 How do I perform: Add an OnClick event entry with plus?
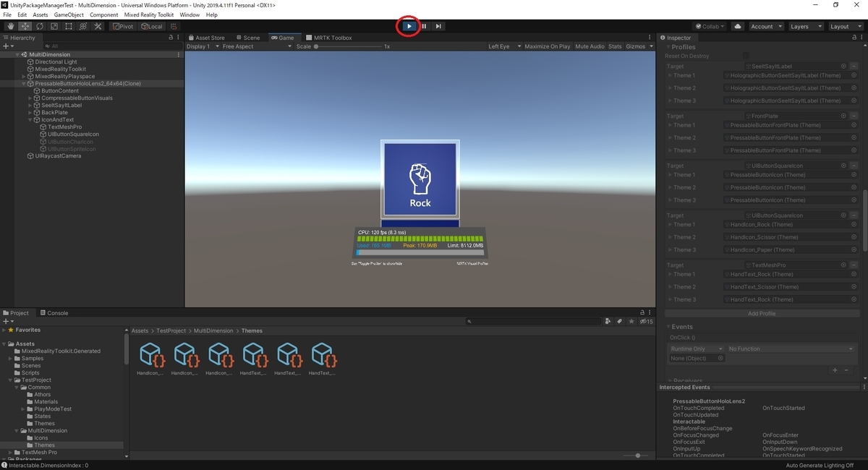835,369
